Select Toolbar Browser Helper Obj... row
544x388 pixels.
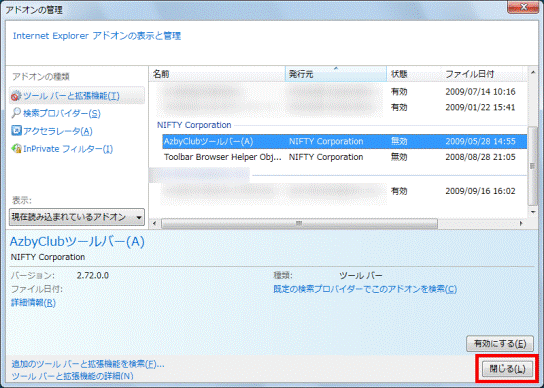tap(345, 157)
